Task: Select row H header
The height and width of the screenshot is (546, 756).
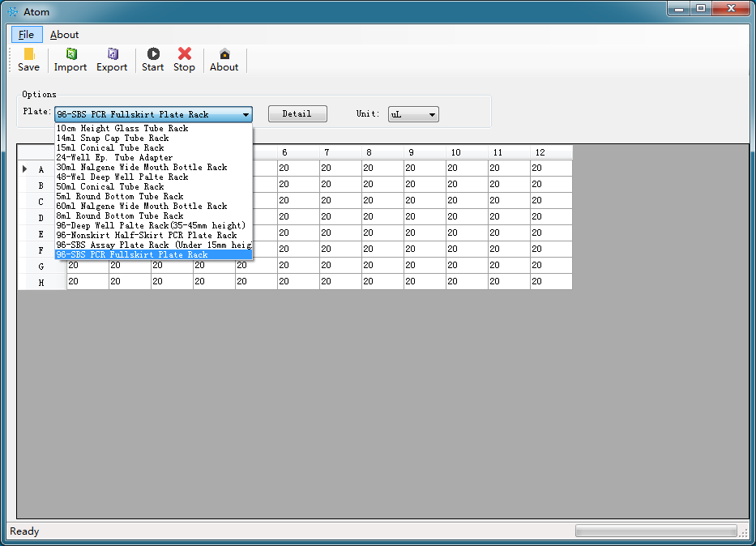Action: 41,282
